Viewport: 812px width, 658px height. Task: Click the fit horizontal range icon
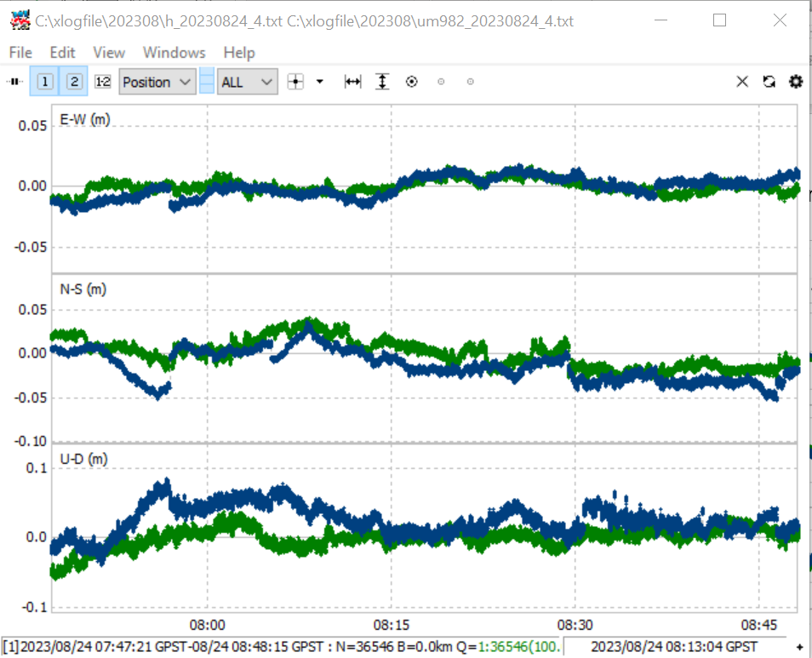352,81
